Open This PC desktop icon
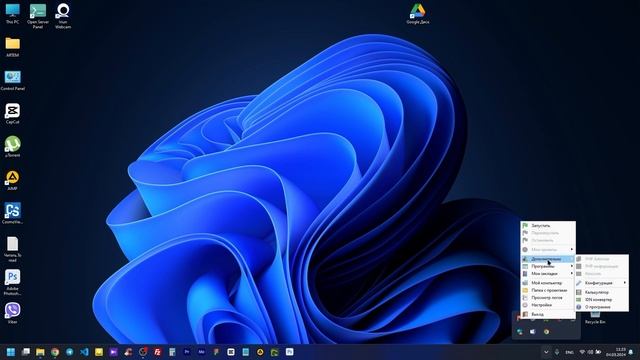 coord(12,13)
